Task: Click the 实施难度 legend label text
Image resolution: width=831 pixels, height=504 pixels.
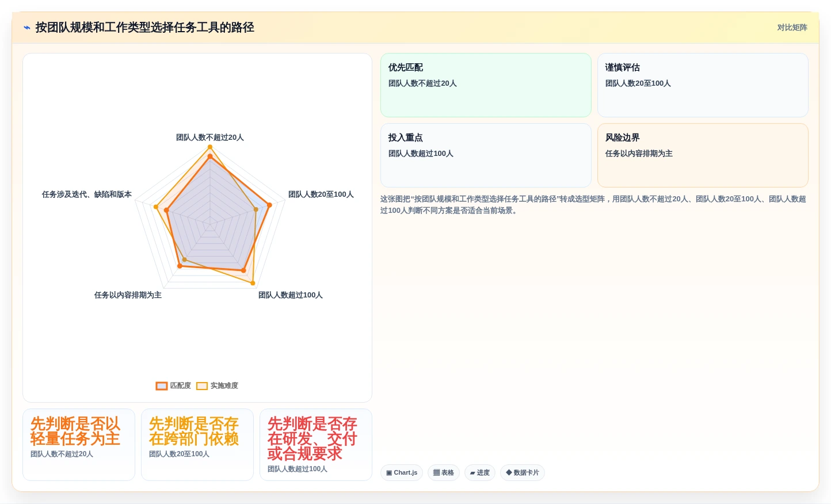Action: coord(224,386)
